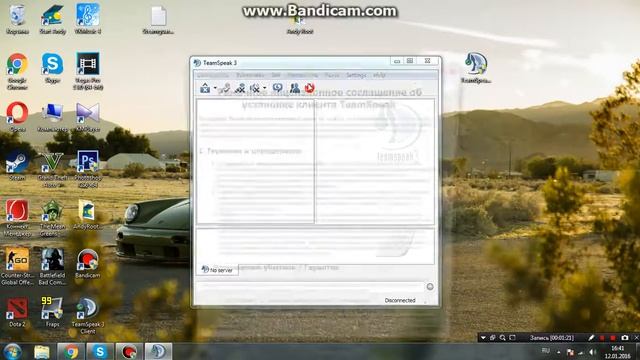Image resolution: width=640 pixels, height=360 pixels.
Task: Toggle the mute microphone toolbar icon
Action: click(x=255, y=88)
